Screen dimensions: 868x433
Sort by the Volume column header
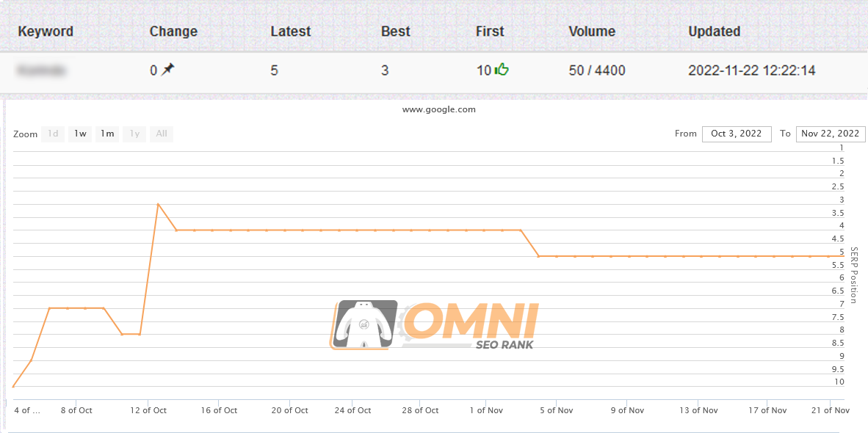[592, 32]
